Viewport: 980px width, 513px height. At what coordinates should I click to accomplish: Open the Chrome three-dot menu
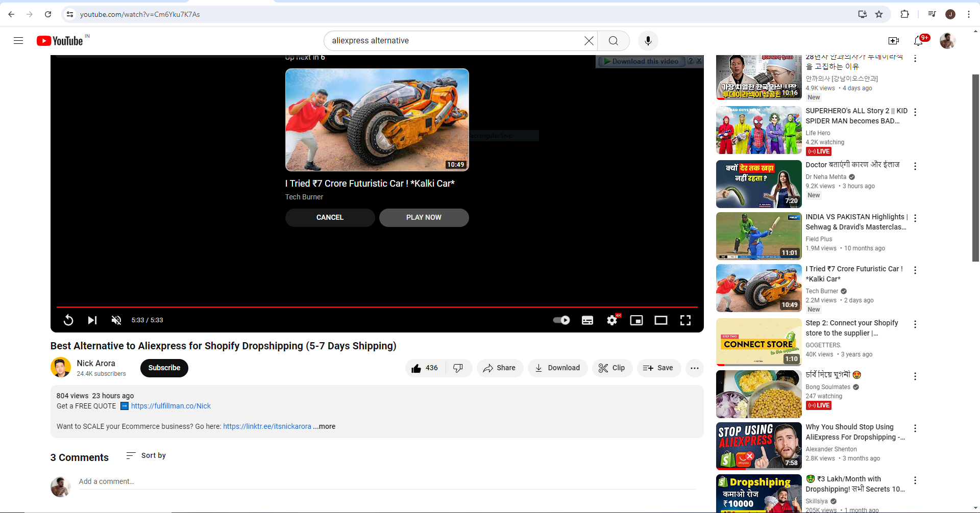coord(969,14)
